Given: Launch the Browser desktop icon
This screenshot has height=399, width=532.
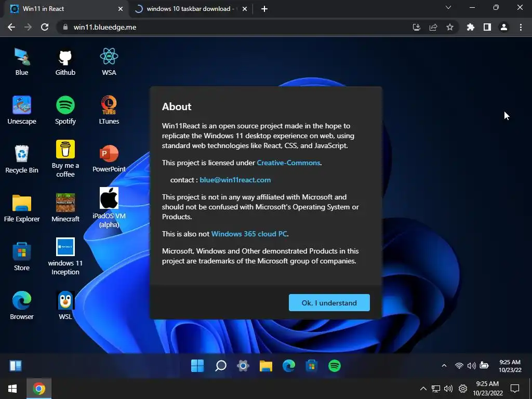Looking at the screenshot, I should [x=22, y=305].
